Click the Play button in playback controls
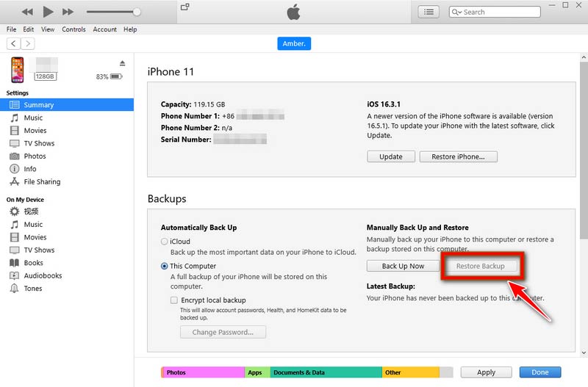The width and height of the screenshot is (588, 387). pyautogui.click(x=49, y=12)
